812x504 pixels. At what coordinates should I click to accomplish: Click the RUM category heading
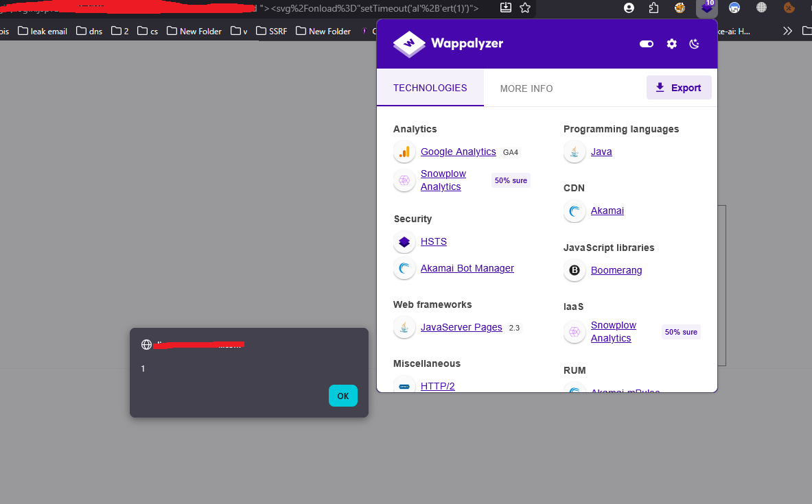coord(575,370)
